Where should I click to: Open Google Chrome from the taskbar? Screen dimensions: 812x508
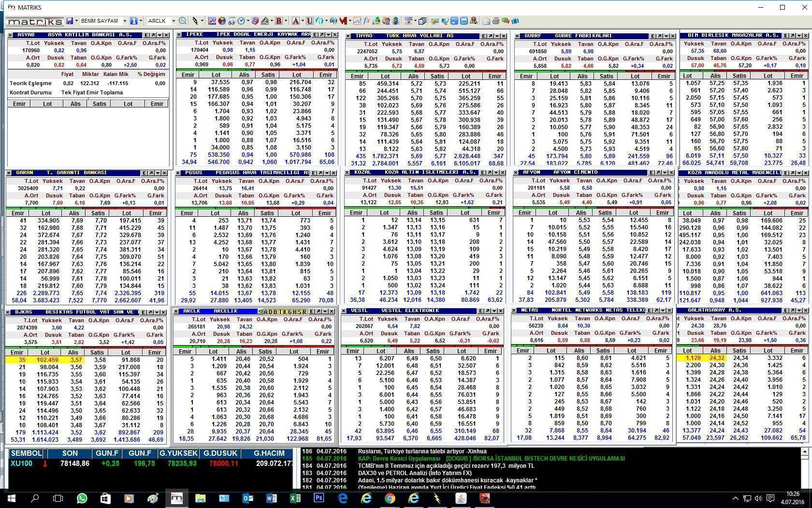(390, 498)
